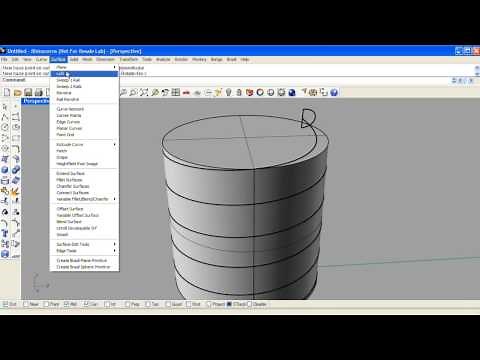The height and width of the screenshot is (360, 480).
Task: Click the Zoom Extents icon
Action: [144, 92]
